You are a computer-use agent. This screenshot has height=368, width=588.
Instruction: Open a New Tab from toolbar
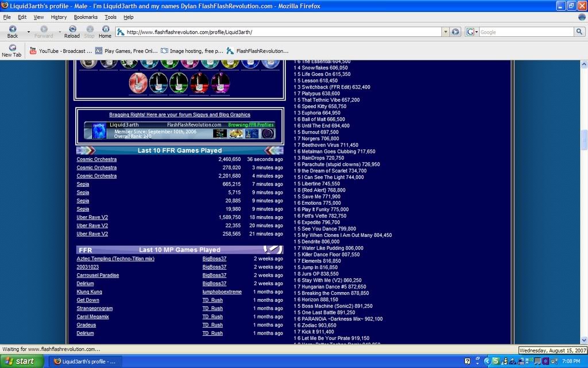point(11,51)
